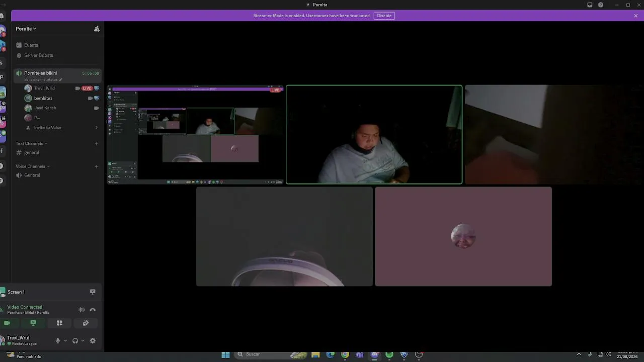Open the Parc. nublado weather widget
This screenshot has width=644, height=362.
pyautogui.click(x=24, y=355)
